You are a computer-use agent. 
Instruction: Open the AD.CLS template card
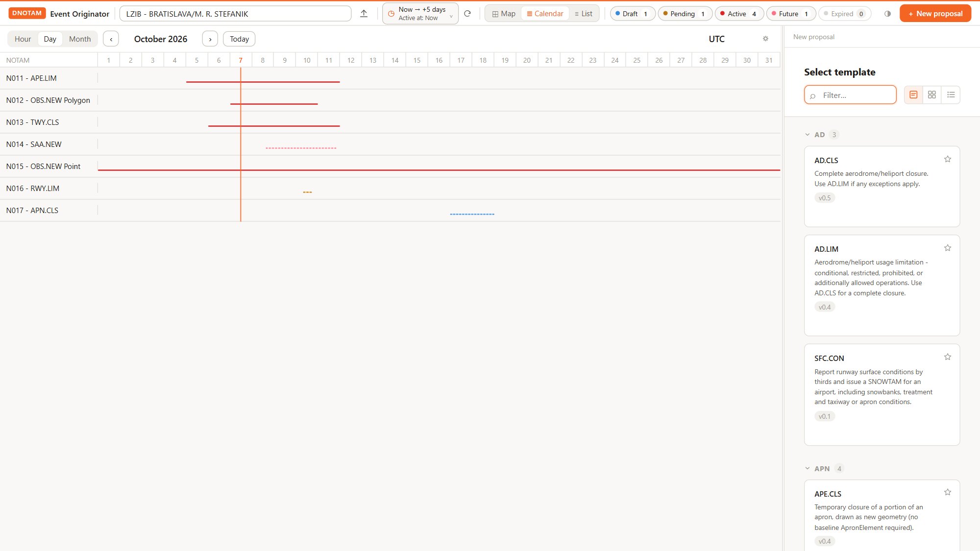point(882,187)
